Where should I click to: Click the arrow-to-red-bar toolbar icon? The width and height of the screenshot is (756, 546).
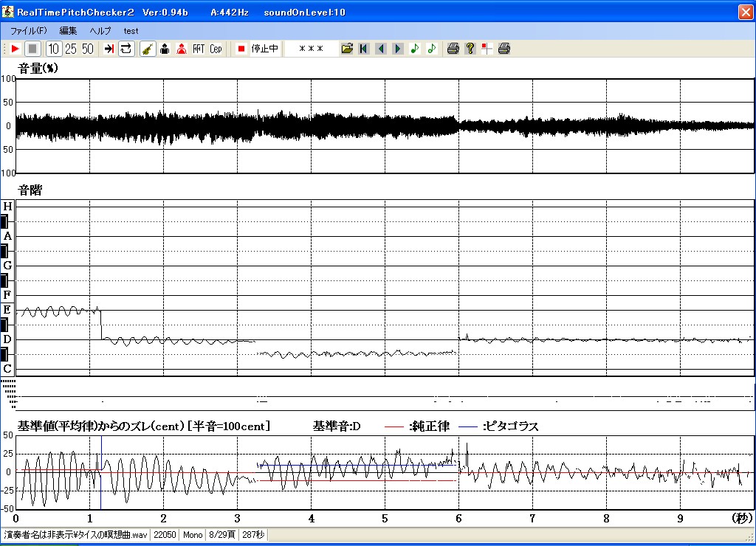(109, 49)
